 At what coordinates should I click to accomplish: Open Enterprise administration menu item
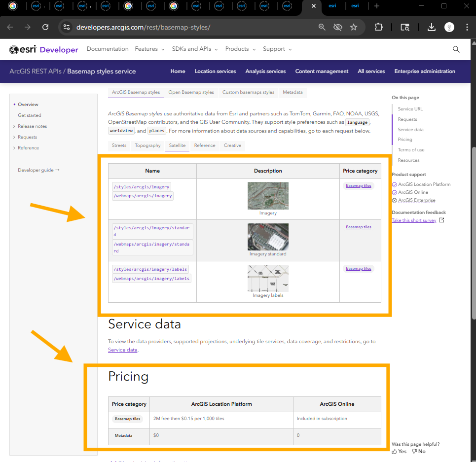point(425,71)
